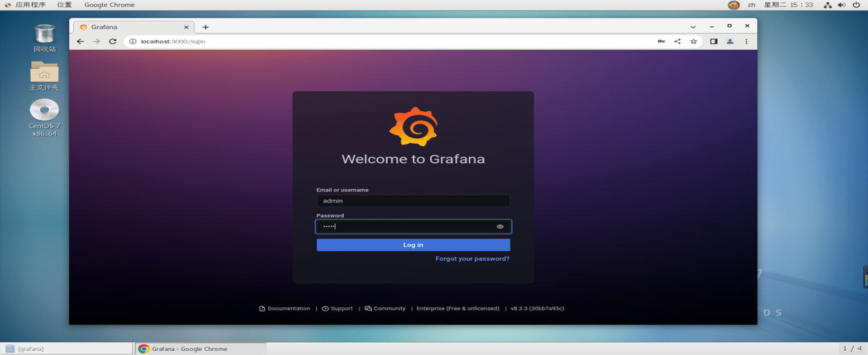Focus the Password input field
Screen dimensions: 868x355
click(413, 227)
